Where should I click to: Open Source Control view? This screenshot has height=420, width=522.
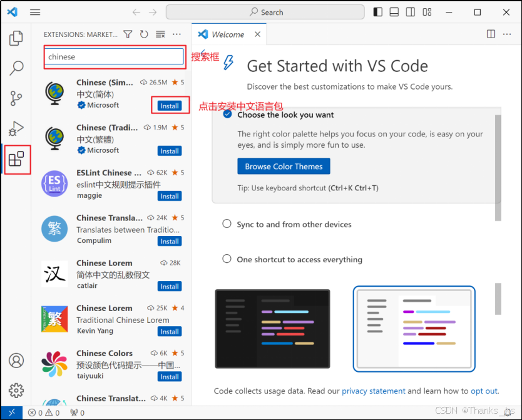(16, 98)
